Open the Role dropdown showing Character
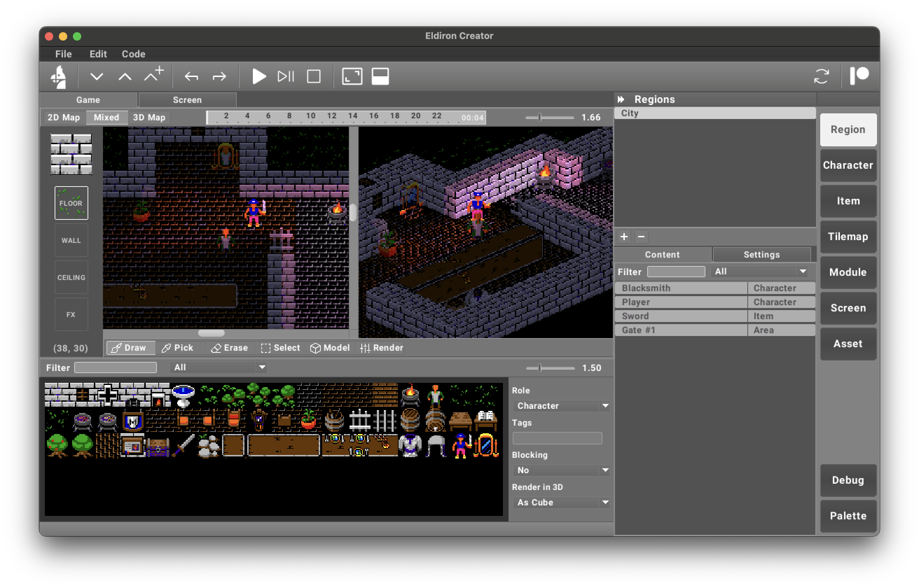Image resolution: width=919 pixels, height=588 pixels. pos(561,406)
